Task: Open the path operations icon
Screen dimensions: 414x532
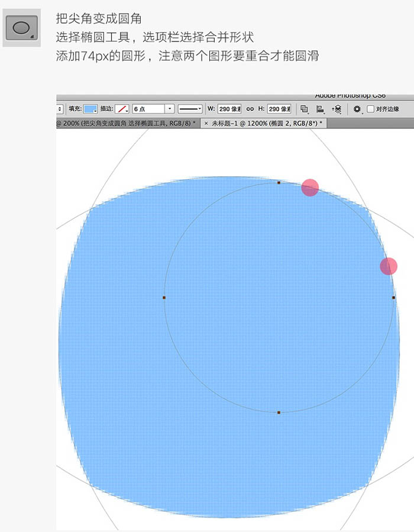Action: pyautogui.click(x=305, y=109)
